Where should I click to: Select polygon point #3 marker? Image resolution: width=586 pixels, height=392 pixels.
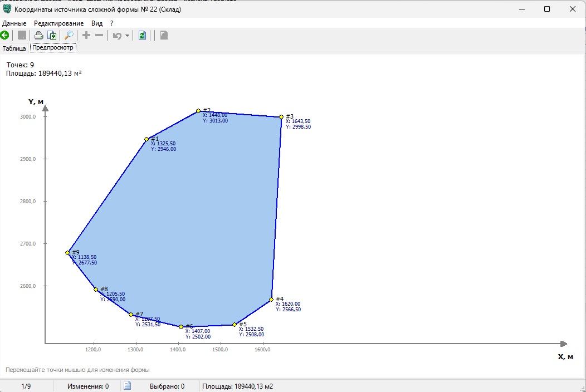[x=281, y=117]
